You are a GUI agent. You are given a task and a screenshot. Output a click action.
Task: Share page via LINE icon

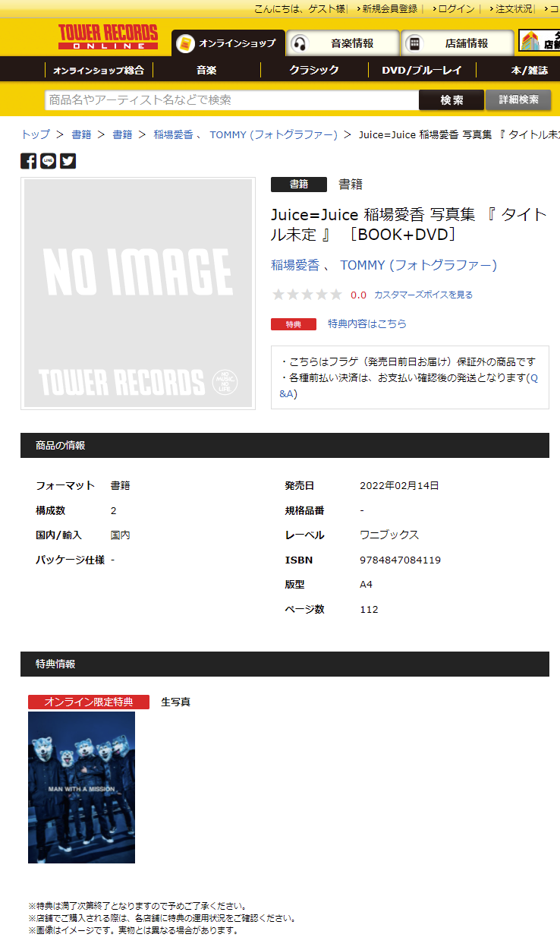[49, 161]
